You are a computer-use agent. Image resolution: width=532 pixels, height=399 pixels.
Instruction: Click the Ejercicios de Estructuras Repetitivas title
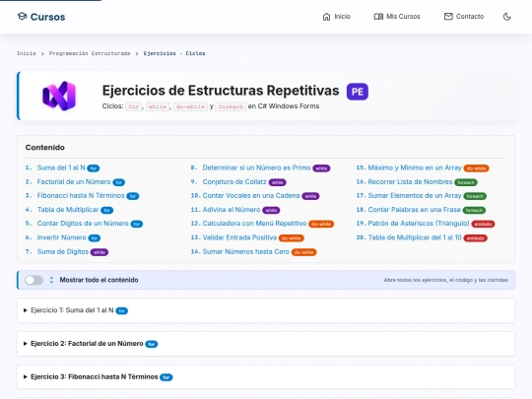point(221,91)
